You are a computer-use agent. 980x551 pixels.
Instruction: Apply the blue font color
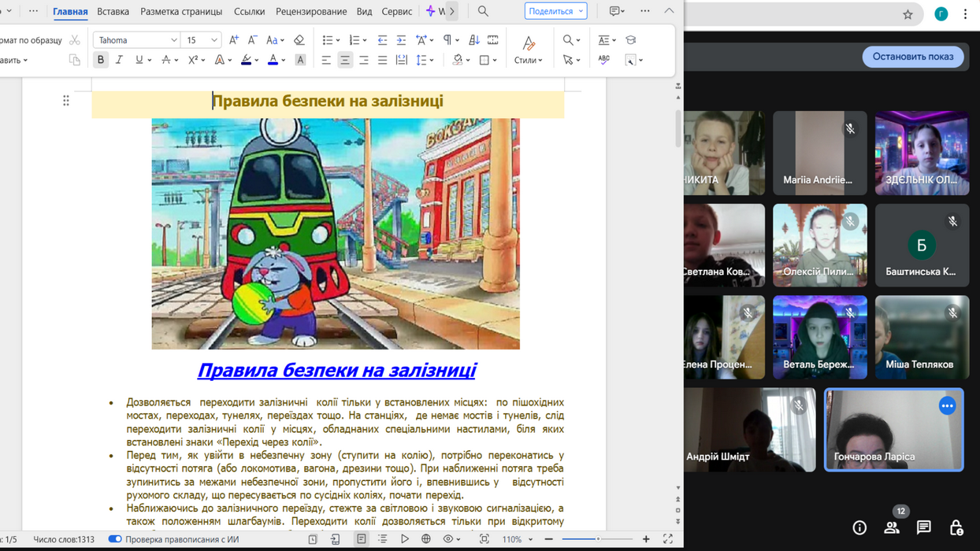(273, 60)
